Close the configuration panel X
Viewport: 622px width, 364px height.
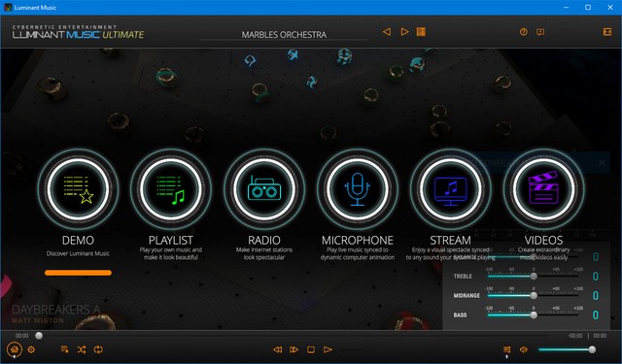[x=602, y=163]
